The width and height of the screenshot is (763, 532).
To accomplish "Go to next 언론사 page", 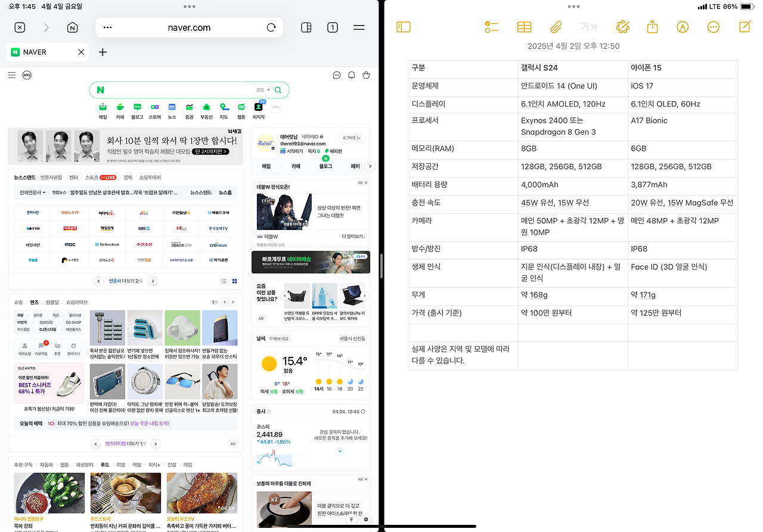I will [153, 281].
